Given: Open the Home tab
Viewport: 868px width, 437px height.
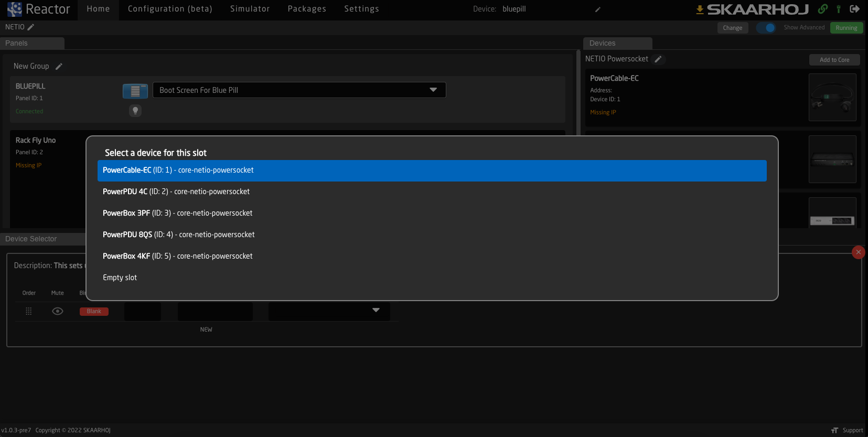Looking at the screenshot, I should click(98, 9).
